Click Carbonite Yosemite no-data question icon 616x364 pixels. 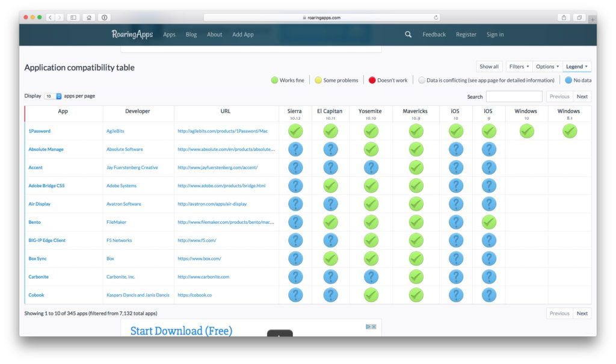tap(371, 277)
